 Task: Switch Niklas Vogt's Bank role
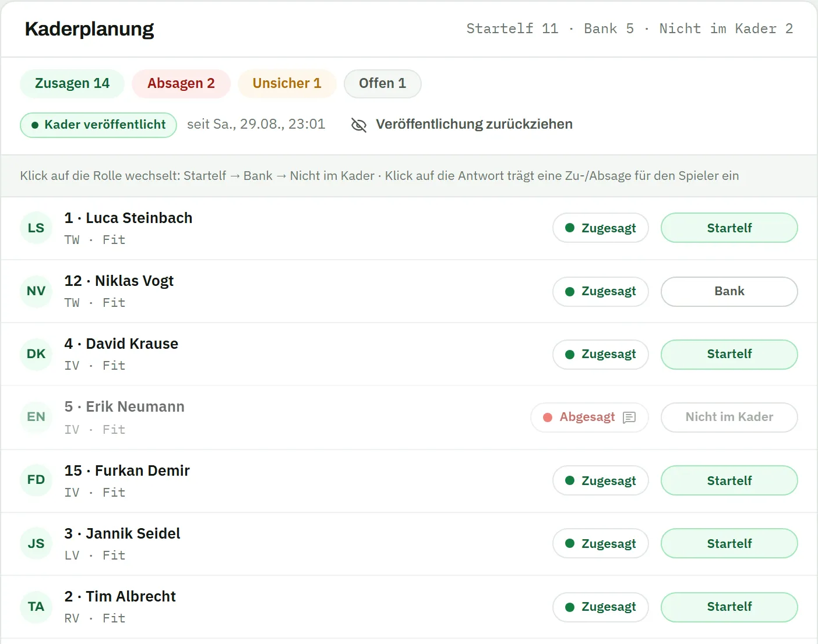coord(729,291)
